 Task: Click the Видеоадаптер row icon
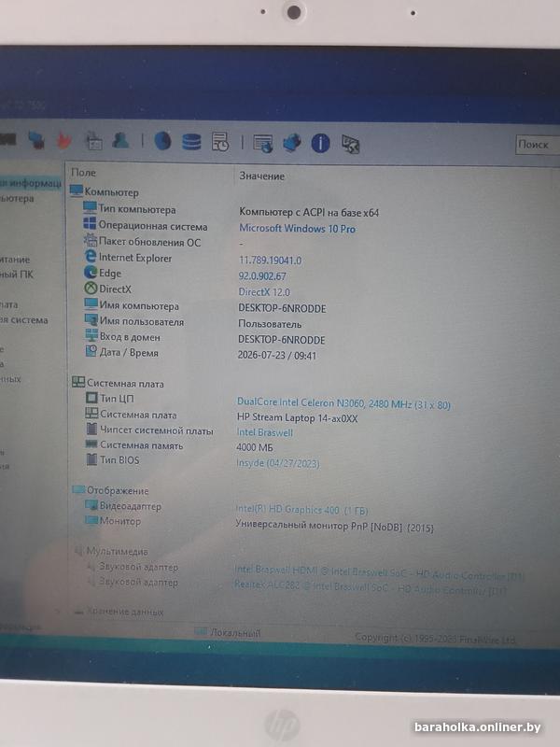pyautogui.click(x=91, y=504)
